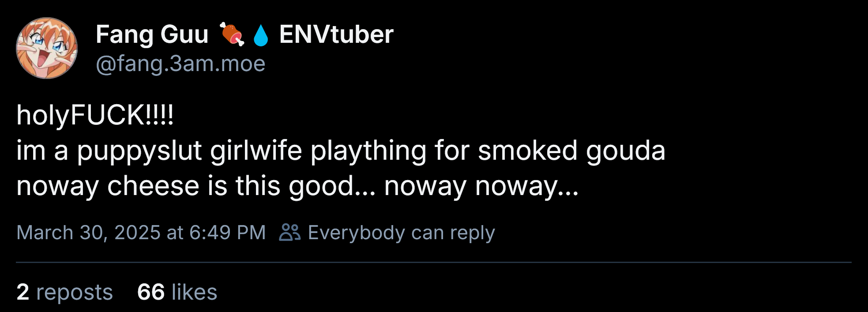The height and width of the screenshot is (312, 868).
Task: Click the meat-on-bone emoji in display name
Action: pyautogui.click(x=232, y=34)
